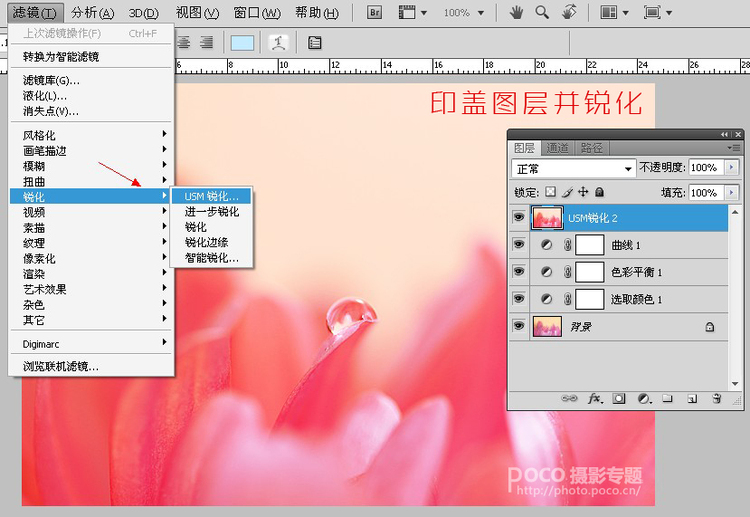750x517 pixels.
Task: Switch to the 通道 tab
Action: click(558, 148)
